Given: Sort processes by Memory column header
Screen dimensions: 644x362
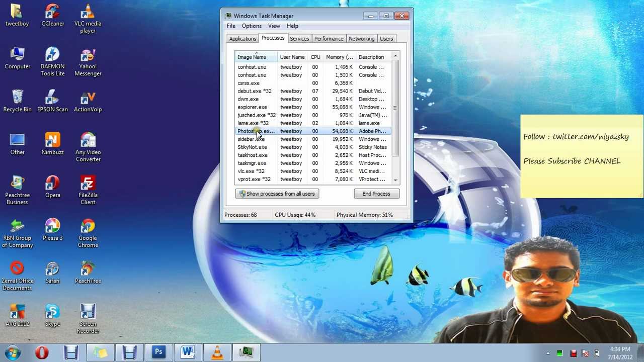Looking at the screenshot, I should pyautogui.click(x=340, y=57).
